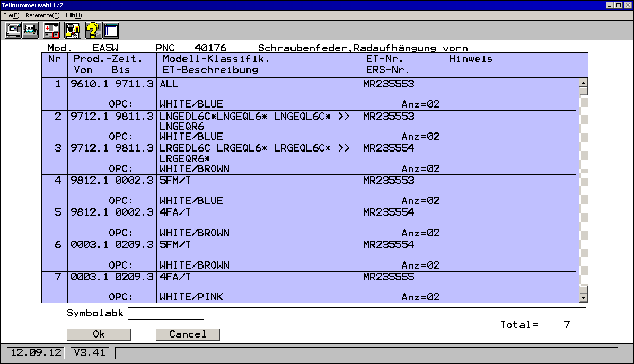Viewport: 634px width, 364px height.
Task: Select row 3 WHITE/BROWN description
Action: click(x=195, y=168)
